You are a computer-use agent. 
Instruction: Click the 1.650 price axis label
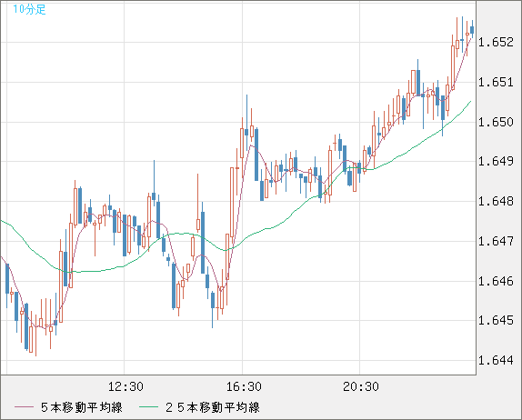(496, 122)
